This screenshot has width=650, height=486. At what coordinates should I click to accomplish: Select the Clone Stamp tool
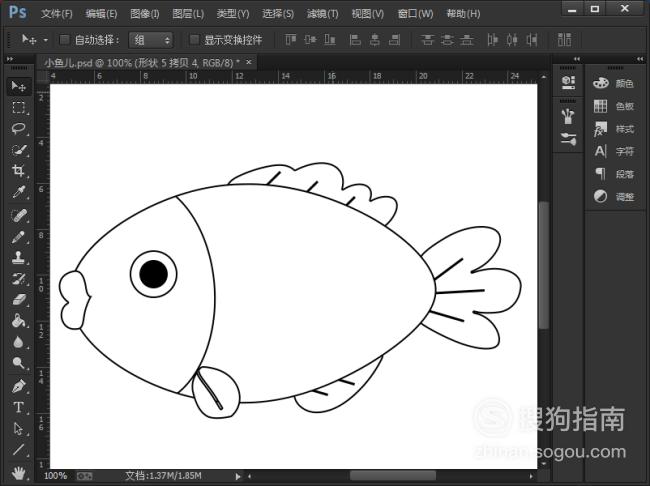(x=19, y=258)
